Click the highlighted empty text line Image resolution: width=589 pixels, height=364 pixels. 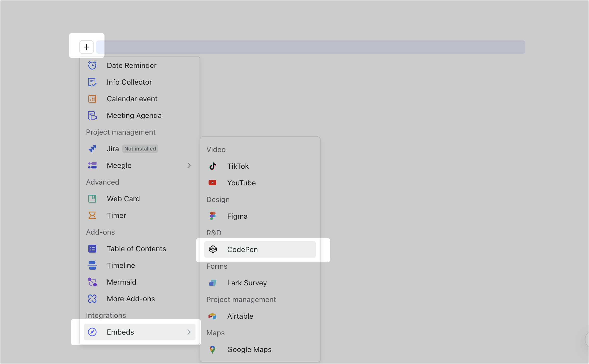click(311, 47)
